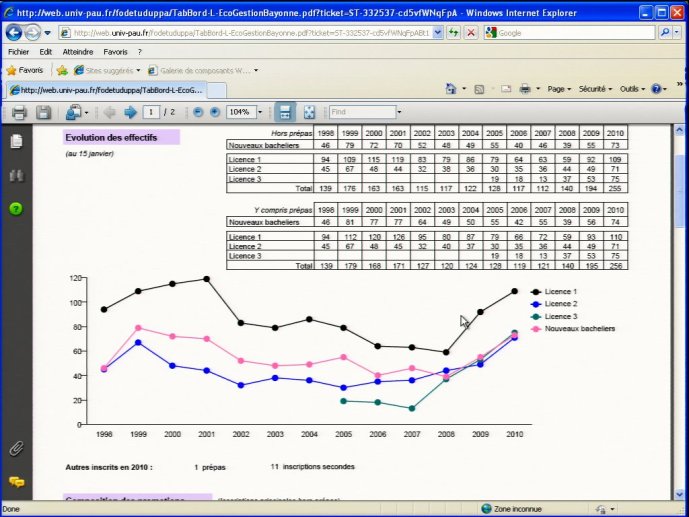Click the Home icon in command bar
Viewport: 689px width, 517px height.
tap(451, 89)
